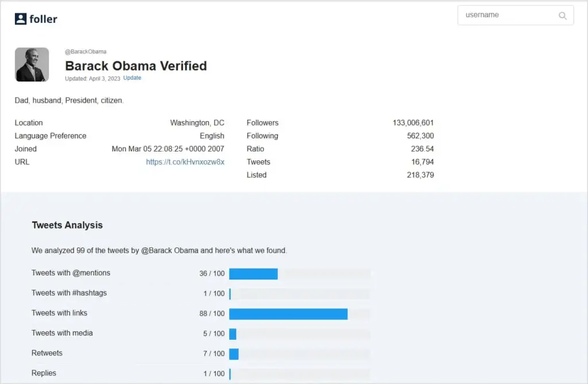Viewport: 588px width, 384px height.
Task: Open Barack Obama profile picture
Action: coord(32,64)
